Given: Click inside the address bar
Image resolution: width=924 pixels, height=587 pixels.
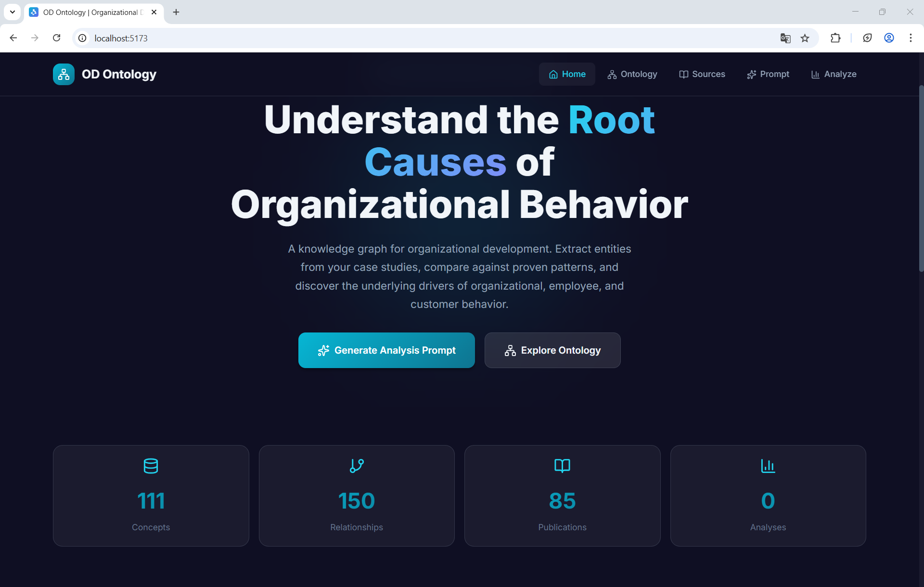Looking at the screenshot, I should 289,38.
